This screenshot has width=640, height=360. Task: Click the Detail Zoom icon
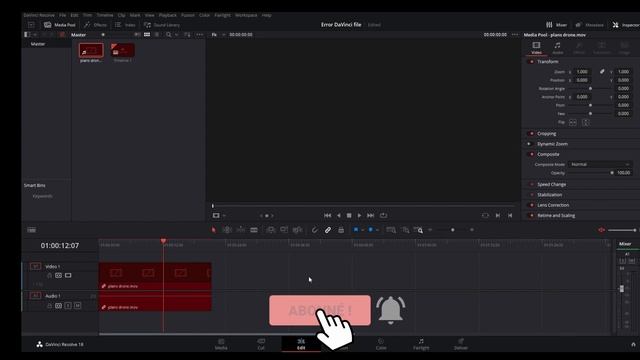(405, 230)
